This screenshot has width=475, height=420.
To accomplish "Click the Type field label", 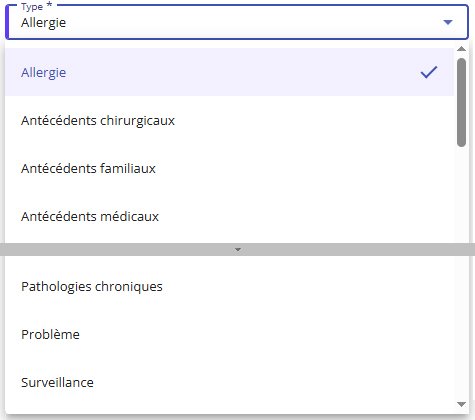I will [32, 7].
